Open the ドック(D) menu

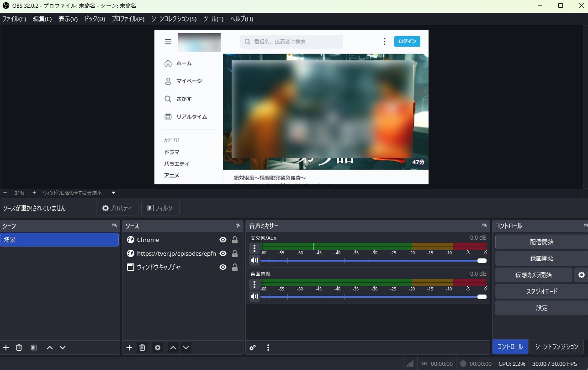95,19
